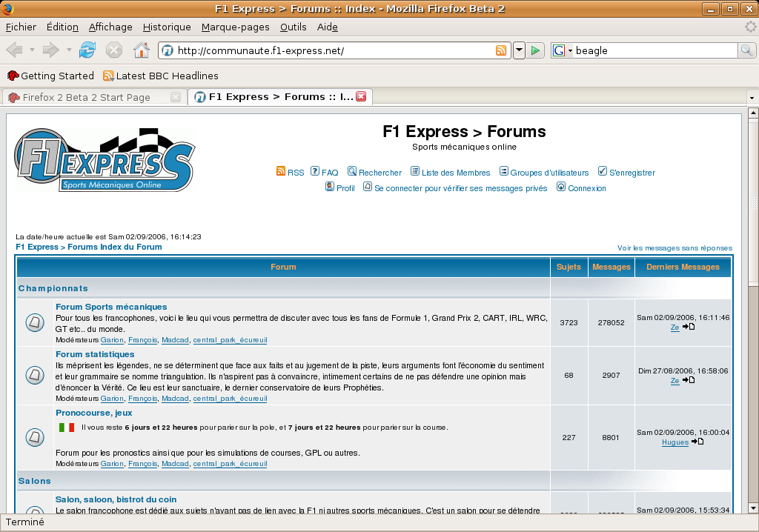Viewport: 759px width, 532px height.
Task: Open the back history dropdown arrow
Action: coord(32,50)
